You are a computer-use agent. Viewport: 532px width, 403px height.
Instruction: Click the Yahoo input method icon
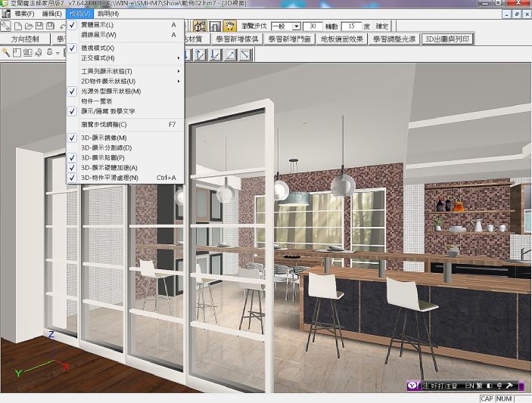[413, 386]
